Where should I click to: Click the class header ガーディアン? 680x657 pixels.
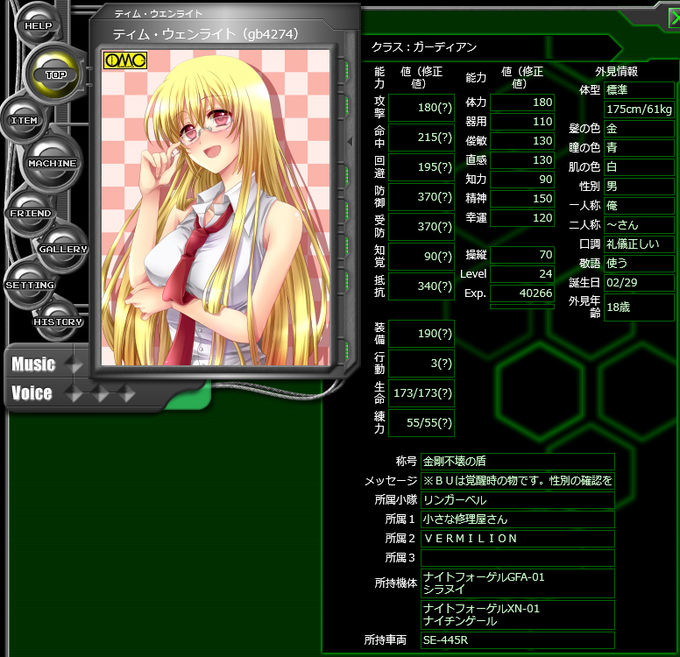coord(444,47)
